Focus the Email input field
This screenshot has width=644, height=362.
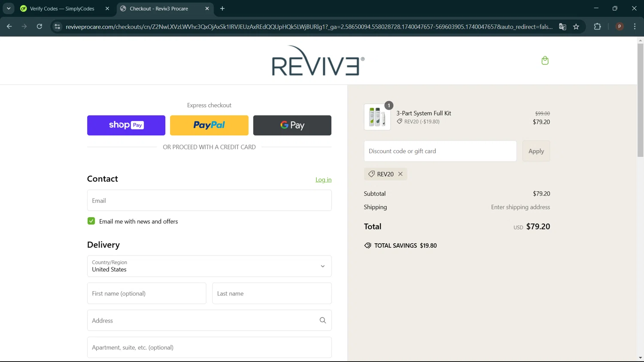coord(209,200)
